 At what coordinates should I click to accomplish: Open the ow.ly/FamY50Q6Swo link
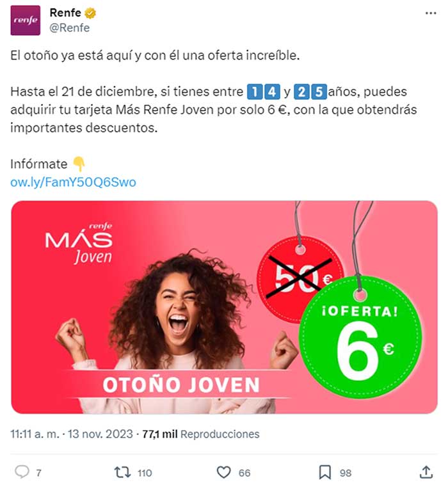click(73, 182)
